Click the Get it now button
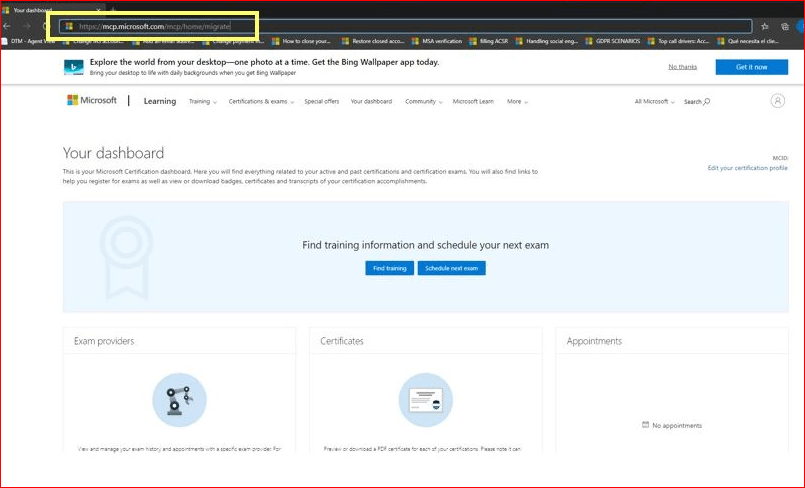Screen dimensions: 805x488 coord(752,67)
